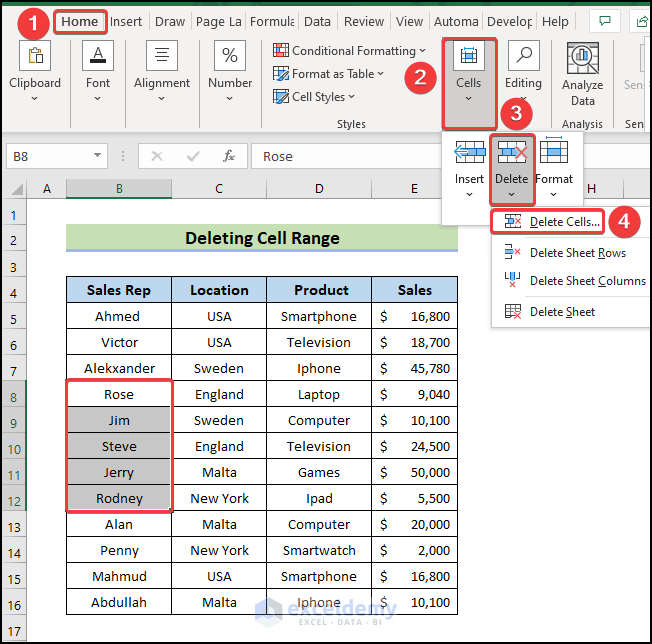The image size is (652, 644).
Task: Switch to the Insert ribbon tab
Action: tap(126, 21)
